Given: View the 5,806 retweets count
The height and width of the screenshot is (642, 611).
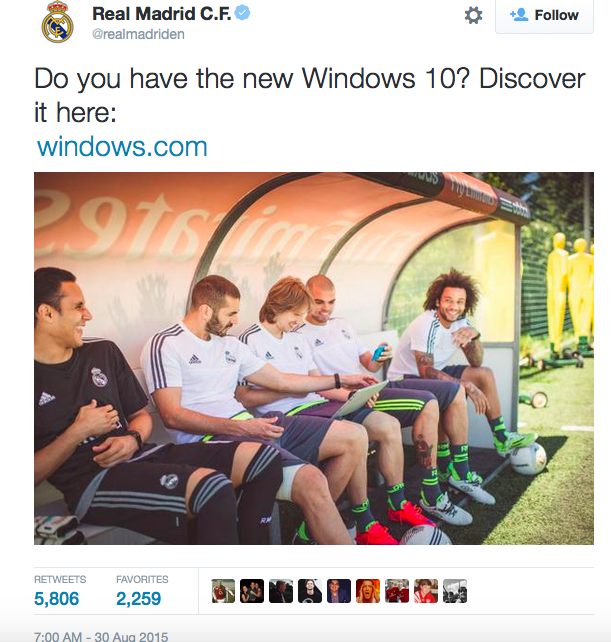Looking at the screenshot, I should tap(57, 598).
